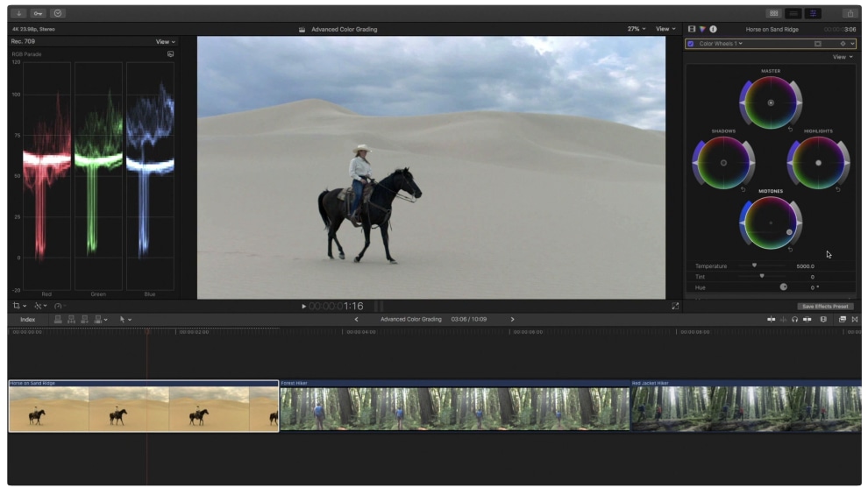Toggle audio skimming headphones icon
This screenshot has height=488, width=868.
tap(794, 319)
